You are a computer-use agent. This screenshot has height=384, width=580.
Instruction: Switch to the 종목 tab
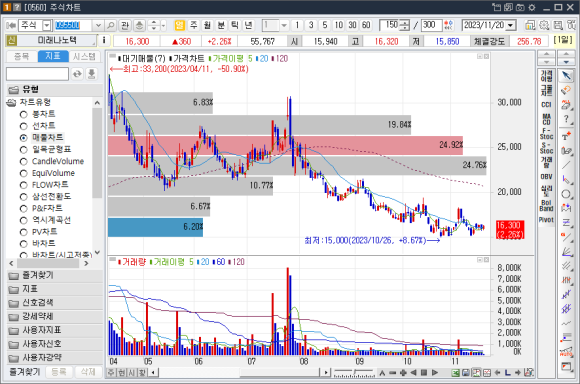click(x=21, y=56)
